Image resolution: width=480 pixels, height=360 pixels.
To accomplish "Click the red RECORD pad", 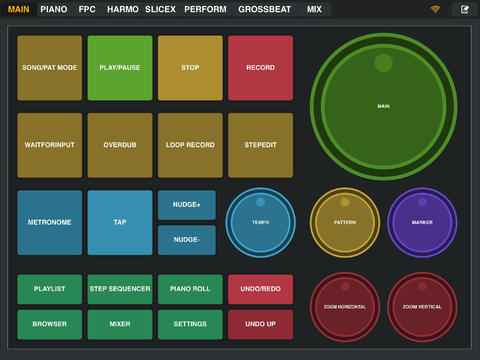I will pyautogui.click(x=261, y=68).
